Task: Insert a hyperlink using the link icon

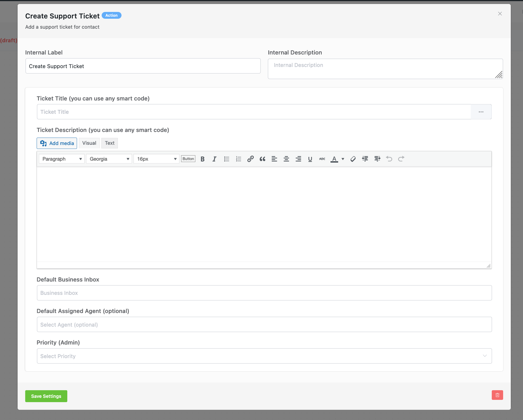Action: tap(250, 159)
